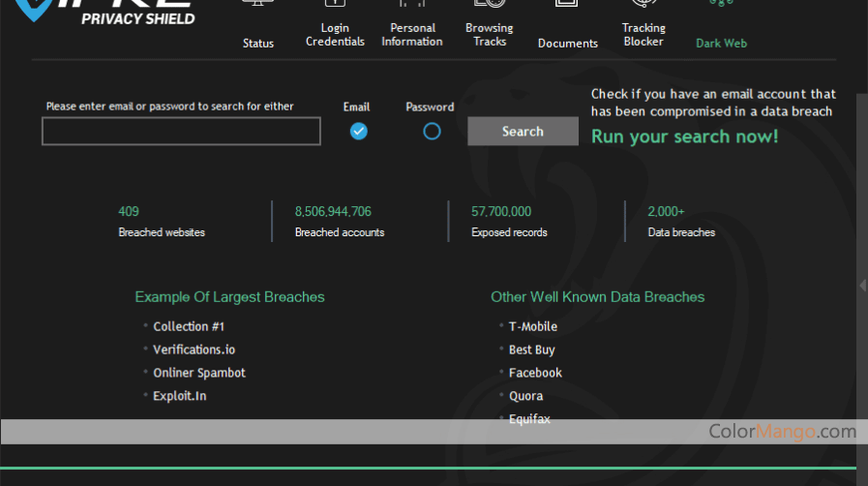This screenshot has width=868, height=486.
Task: Click the Collection #1 breach entry
Action: 189,326
